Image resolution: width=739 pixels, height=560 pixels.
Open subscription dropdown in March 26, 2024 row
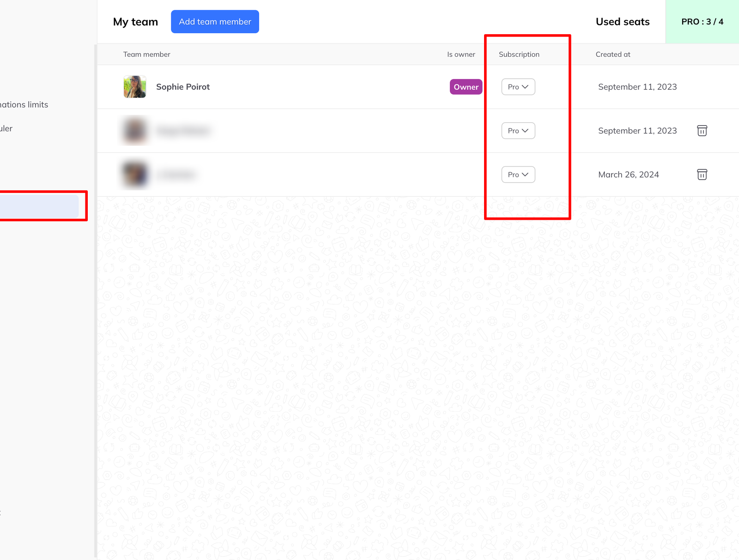pyautogui.click(x=518, y=175)
